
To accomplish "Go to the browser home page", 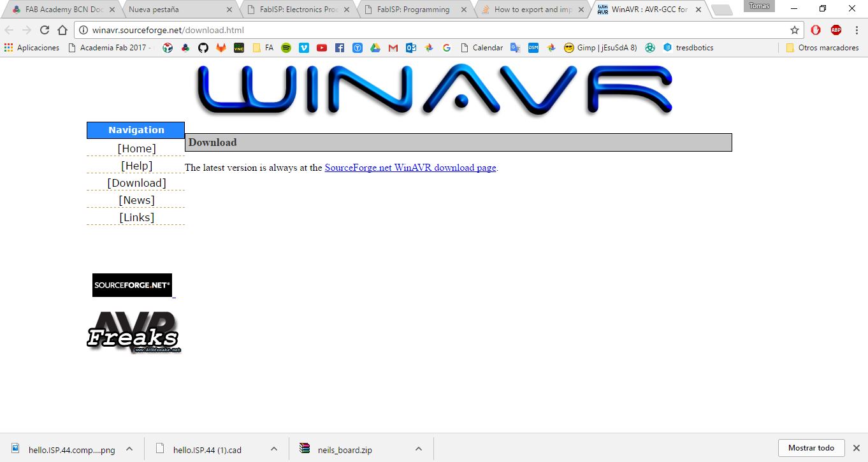I will coord(62,30).
